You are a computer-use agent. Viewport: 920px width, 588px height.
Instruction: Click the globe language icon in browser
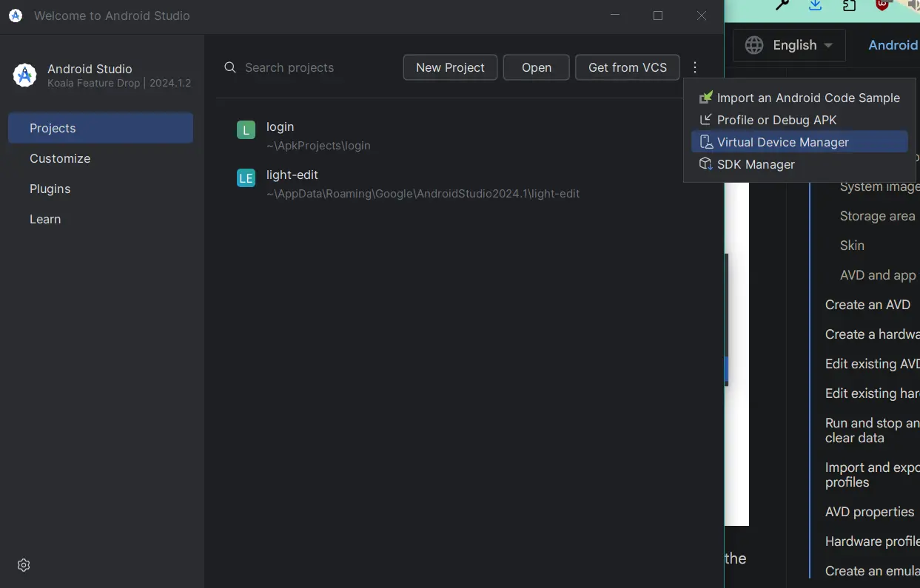click(x=754, y=45)
